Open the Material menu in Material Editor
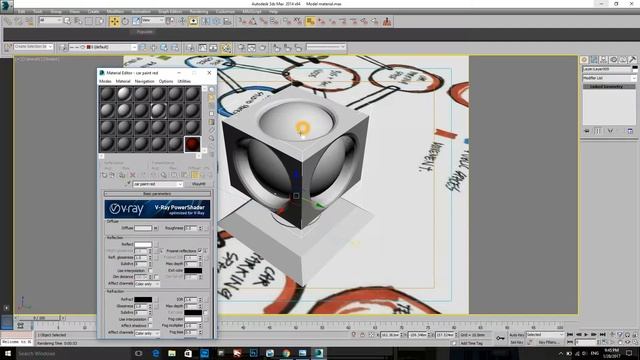Viewport: 640px width, 360px height. 123,81
